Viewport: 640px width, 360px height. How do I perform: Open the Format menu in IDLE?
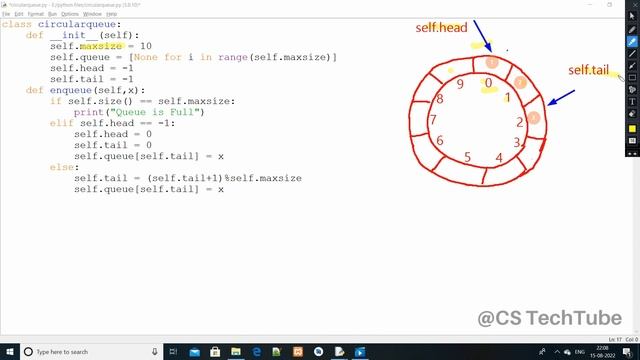click(36, 14)
